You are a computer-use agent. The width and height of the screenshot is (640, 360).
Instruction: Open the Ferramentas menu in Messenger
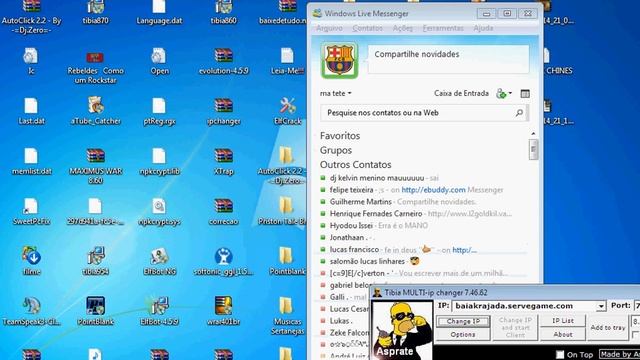coord(443,28)
